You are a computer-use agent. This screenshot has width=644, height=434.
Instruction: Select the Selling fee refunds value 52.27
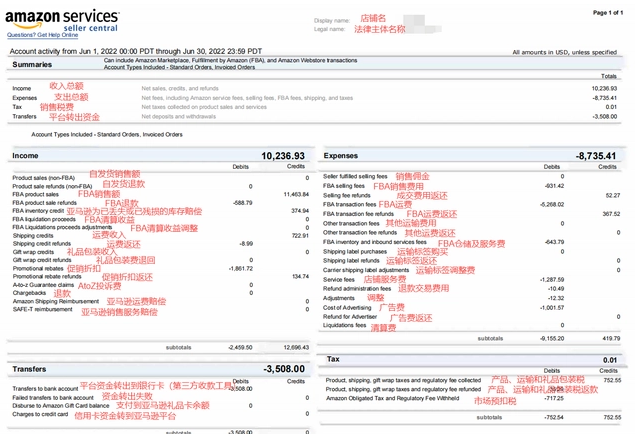(613, 195)
